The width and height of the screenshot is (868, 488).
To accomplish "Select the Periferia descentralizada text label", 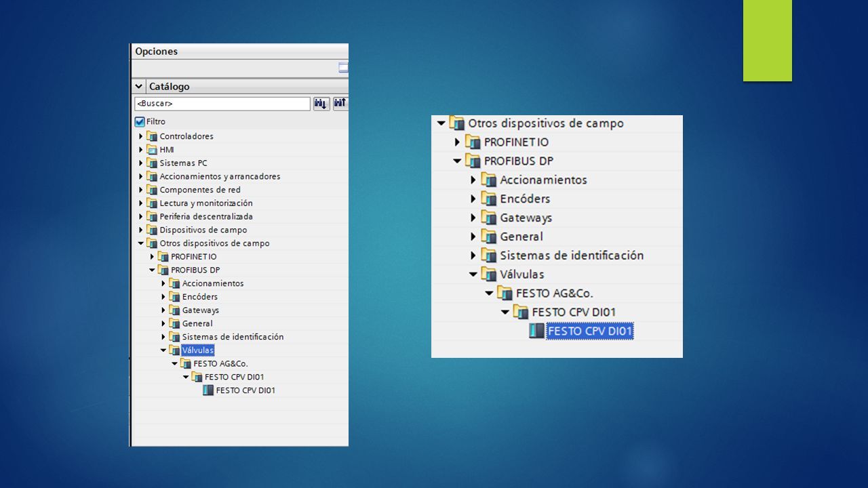I will (206, 217).
